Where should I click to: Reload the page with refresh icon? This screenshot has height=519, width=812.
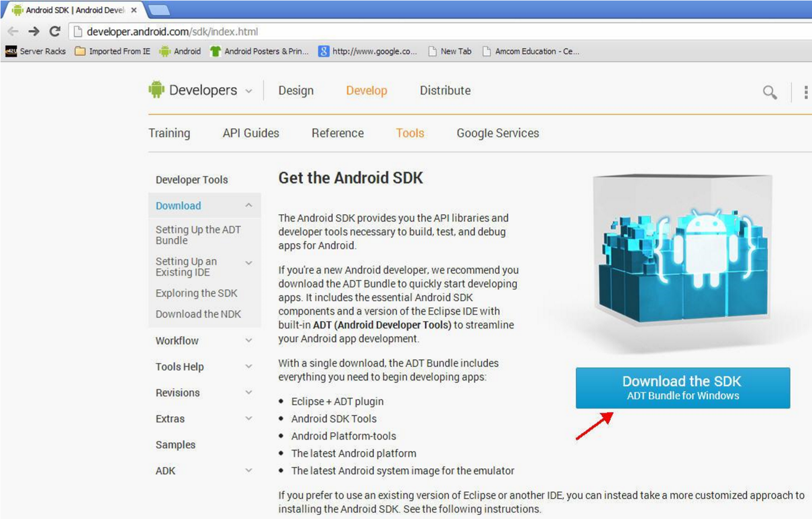(x=55, y=31)
